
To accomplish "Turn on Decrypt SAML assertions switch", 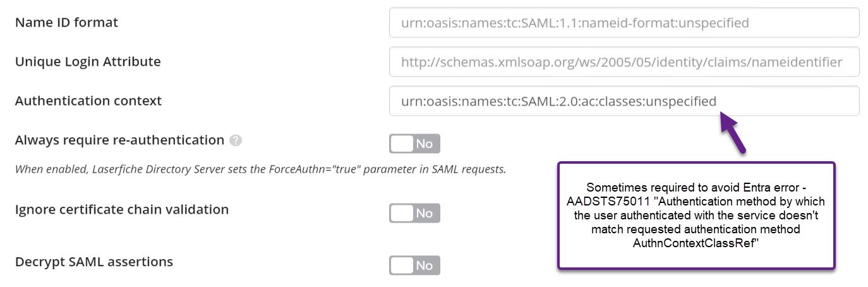I will pyautogui.click(x=414, y=265).
